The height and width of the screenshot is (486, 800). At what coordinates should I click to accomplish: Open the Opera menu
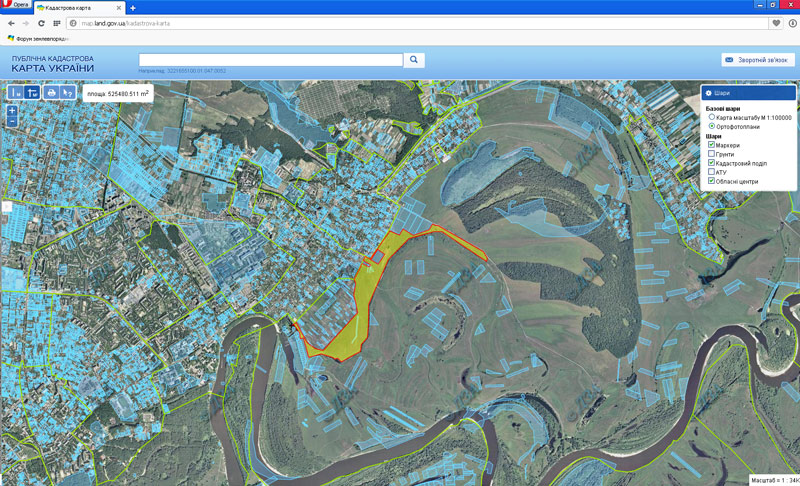[15, 6]
